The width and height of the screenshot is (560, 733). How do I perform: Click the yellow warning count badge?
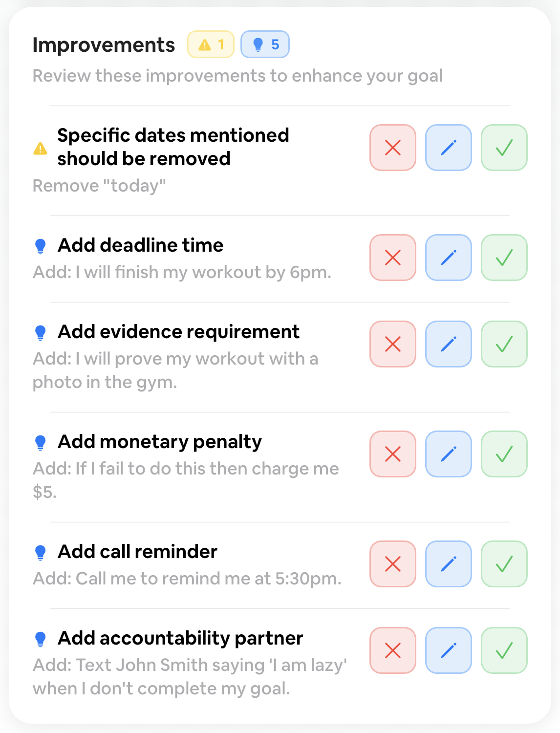pyautogui.click(x=211, y=44)
